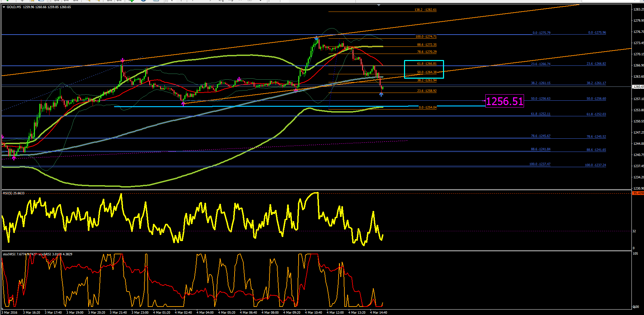Click the GOLD,M5 chart symbol label
The height and width of the screenshot is (315, 644).
(14, 7)
